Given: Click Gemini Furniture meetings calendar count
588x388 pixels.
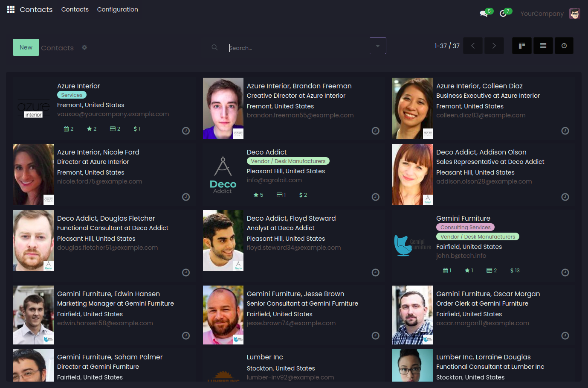Looking at the screenshot, I should 447,271.
